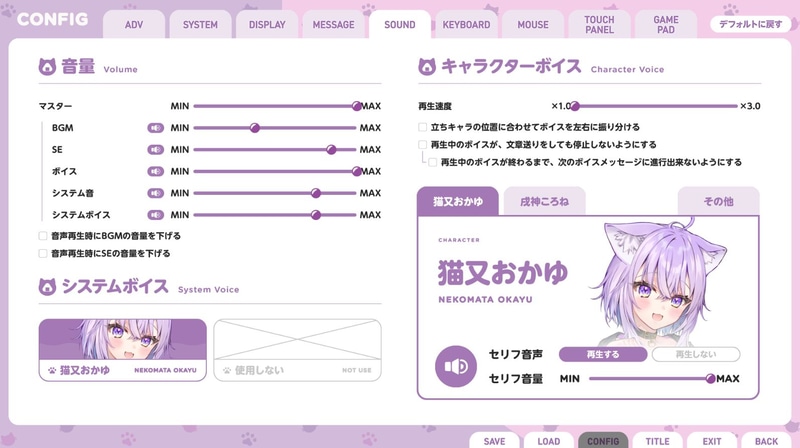Select 再生する for セリフ音声
This screenshot has height=448, width=800.
[603, 354]
